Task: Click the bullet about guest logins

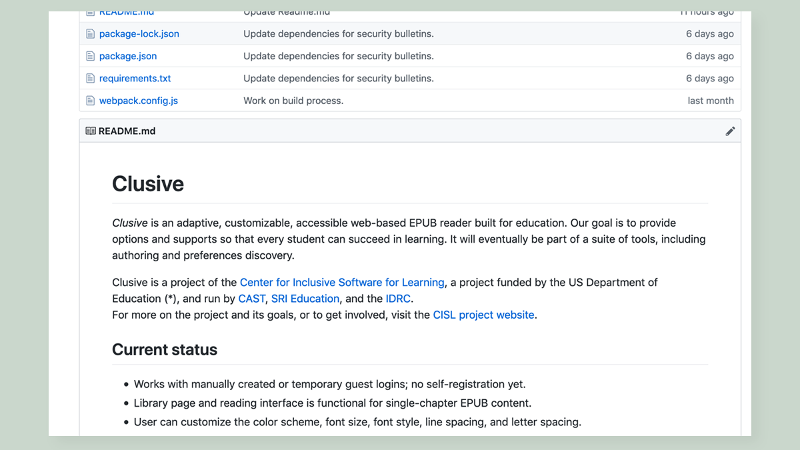Action: tap(330, 384)
